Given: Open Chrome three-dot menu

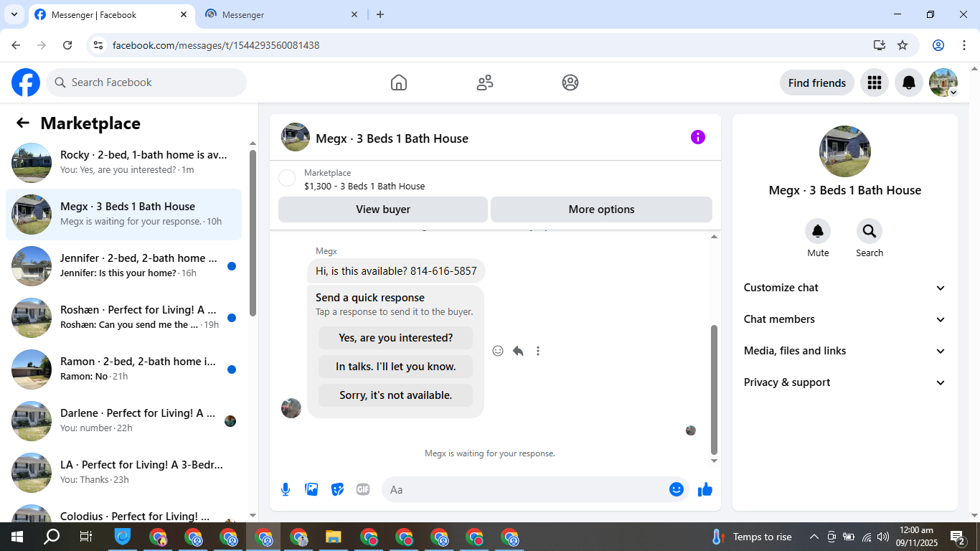Looking at the screenshot, I should [x=964, y=45].
